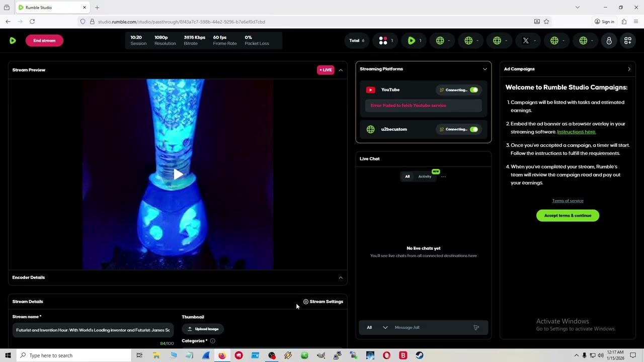This screenshot has height=362, width=644.
Task: Launch GIMP from the taskbar
Action: (321, 355)
